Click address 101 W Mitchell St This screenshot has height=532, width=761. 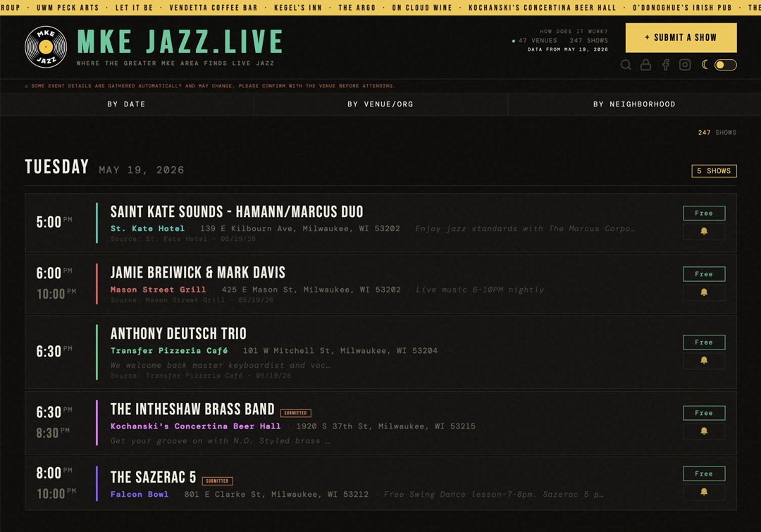pyautogui.click(x=340, y=350)
